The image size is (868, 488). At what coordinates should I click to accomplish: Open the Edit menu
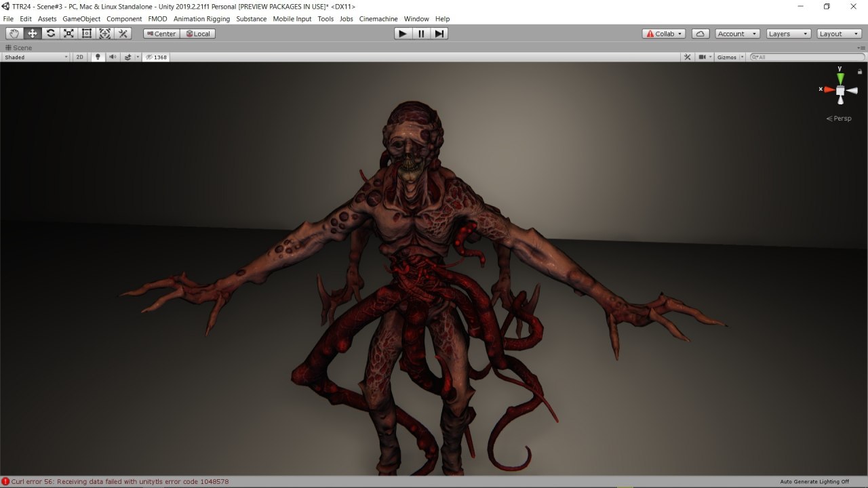[26, 19]
